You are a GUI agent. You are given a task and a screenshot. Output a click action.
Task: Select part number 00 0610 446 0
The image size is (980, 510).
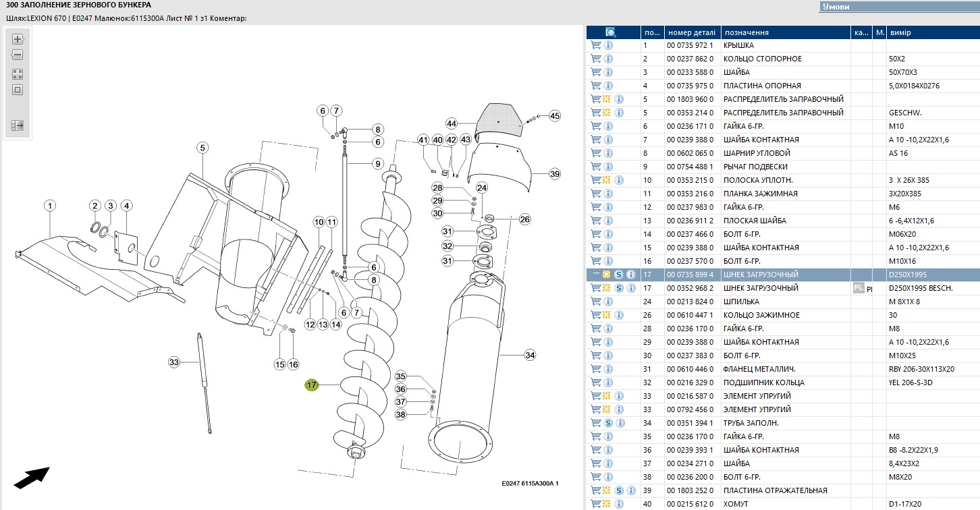pyautogui.click(x=690, y=369)
